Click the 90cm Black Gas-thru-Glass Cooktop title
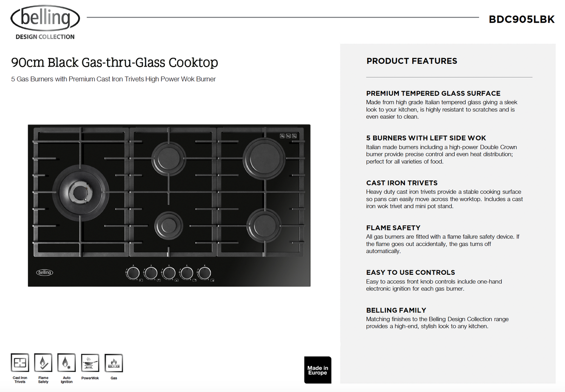This screenshot has width=565, height=392. pyautogui.click(x=114, y=62)
